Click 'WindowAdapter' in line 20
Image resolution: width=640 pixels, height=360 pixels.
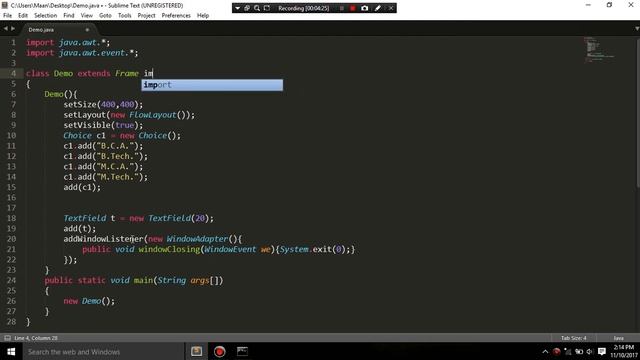coord(197,239)
